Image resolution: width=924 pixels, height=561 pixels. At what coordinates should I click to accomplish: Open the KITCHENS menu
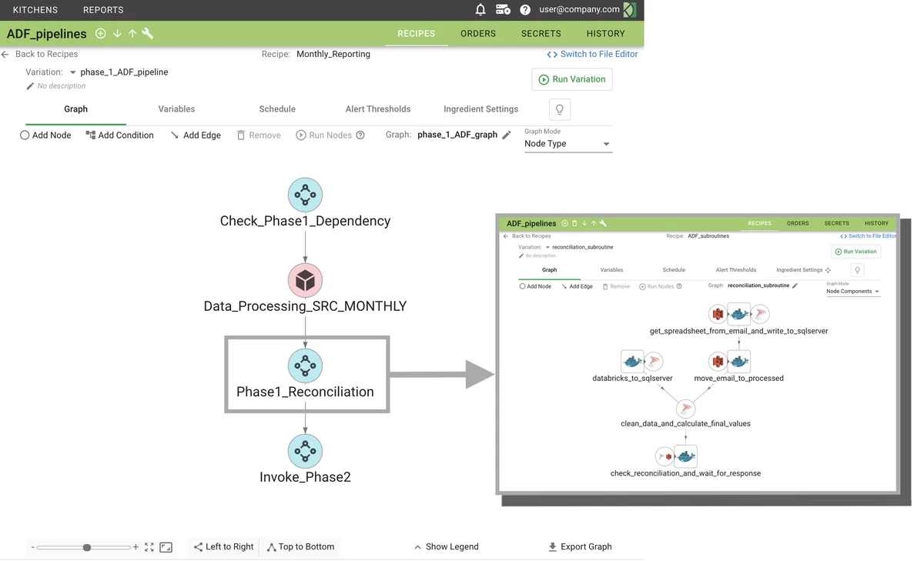coord(35,10)
